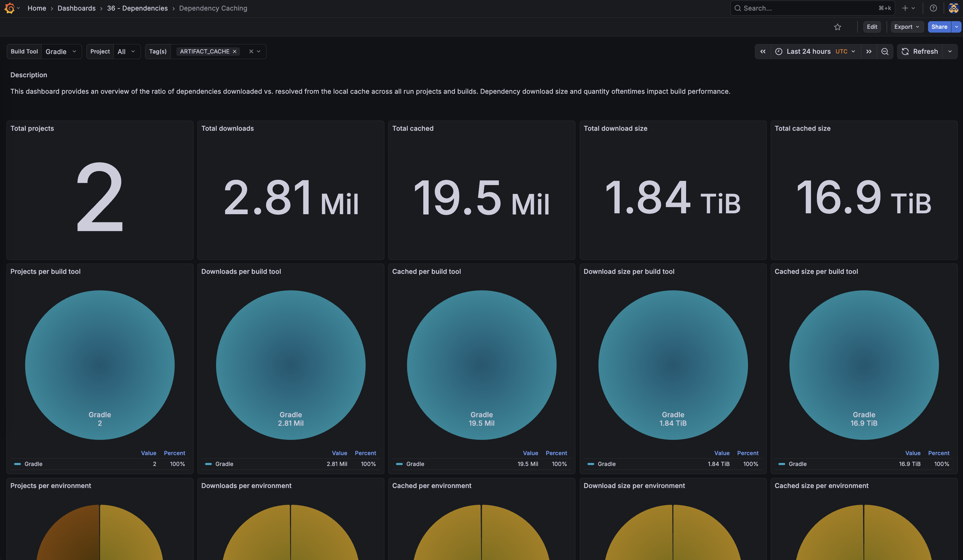Toggle the Gradle series in Cached per build tool legend
Viewport: 963px width, 560px height.
(415, 464)
